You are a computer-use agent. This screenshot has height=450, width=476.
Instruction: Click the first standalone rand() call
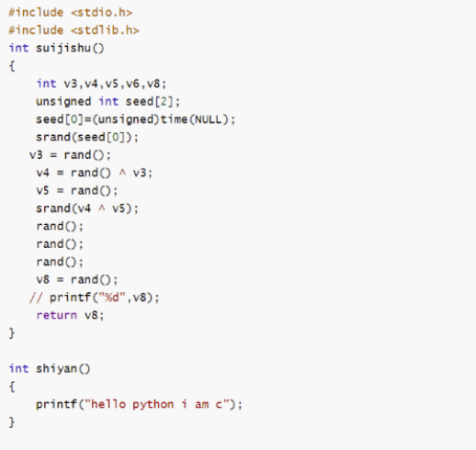[x=60, y=226]
